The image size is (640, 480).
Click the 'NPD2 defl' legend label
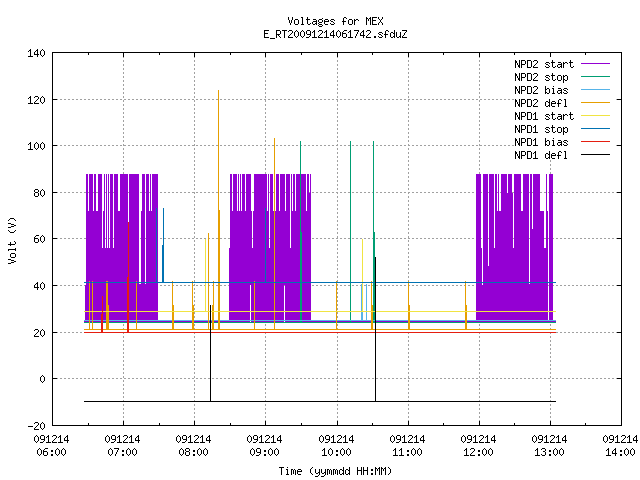coord(541,103)
